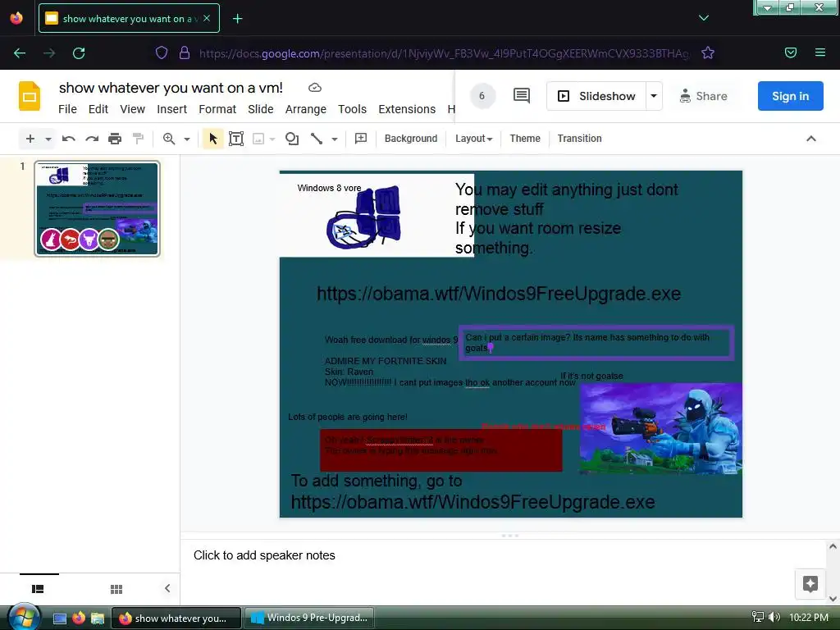Screen dimensions: 840x630
Task: Click the Share button
Action: 703,96
